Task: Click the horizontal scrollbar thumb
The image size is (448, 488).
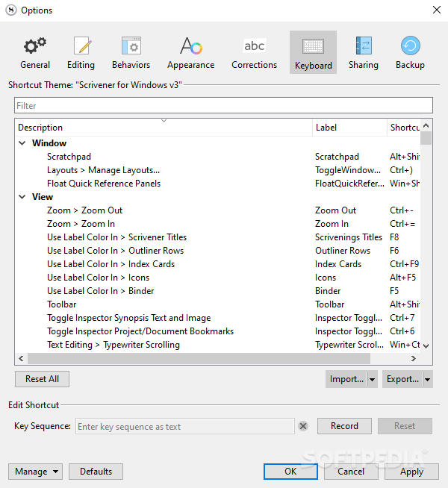Action: coord(199,358)
